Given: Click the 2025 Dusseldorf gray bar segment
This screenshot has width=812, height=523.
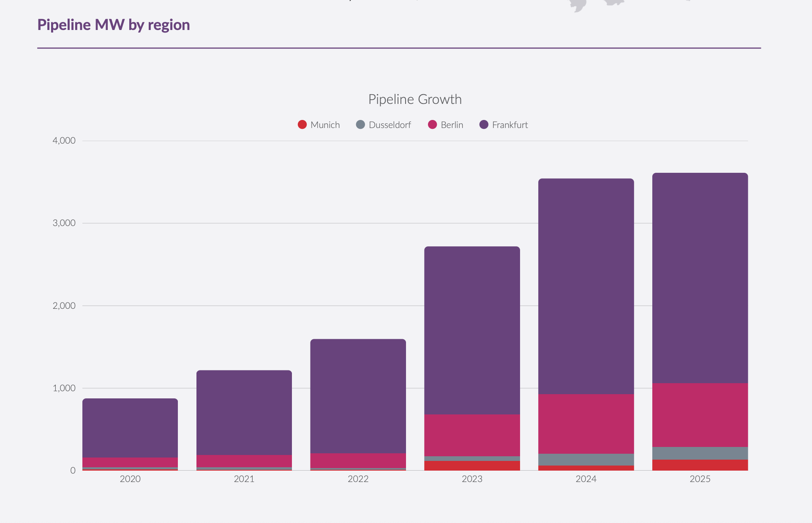Looking at the screenshot, I should pyautogui.click(x=700, y=453).
